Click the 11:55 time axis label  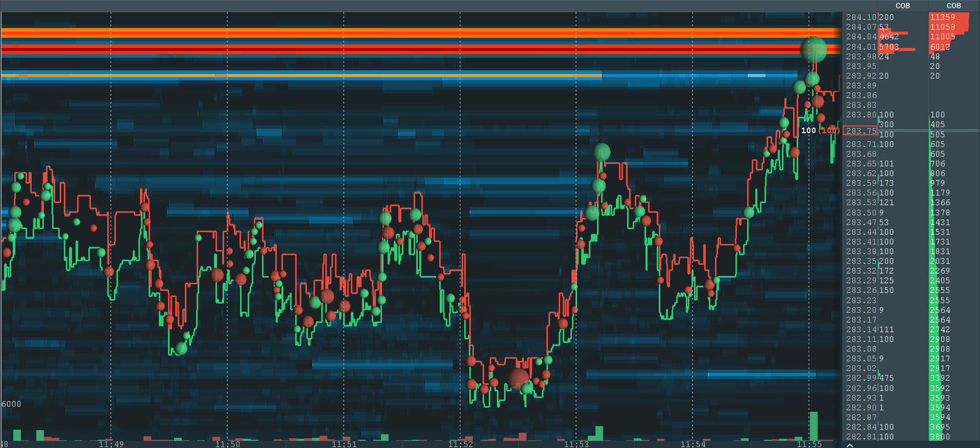point(809,444)
